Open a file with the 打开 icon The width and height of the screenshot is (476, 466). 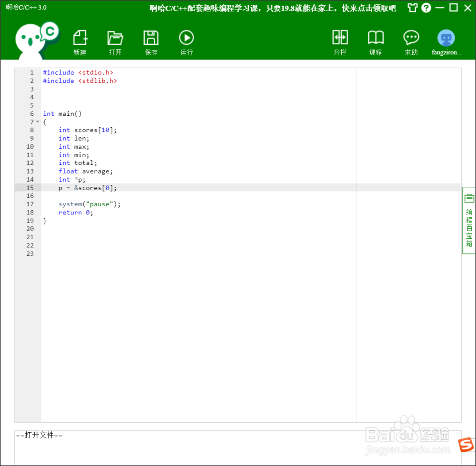click(x=115, y=42)
